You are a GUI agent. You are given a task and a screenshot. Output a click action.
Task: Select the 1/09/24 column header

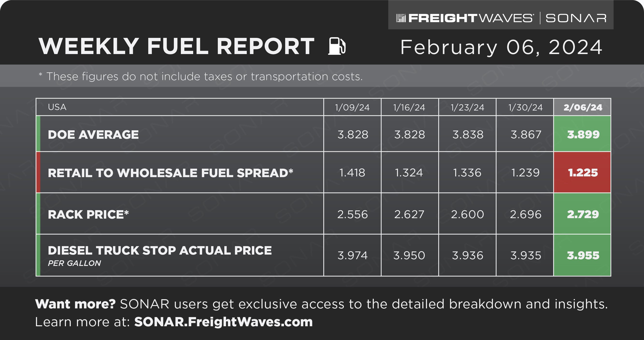tap(352, 107)
